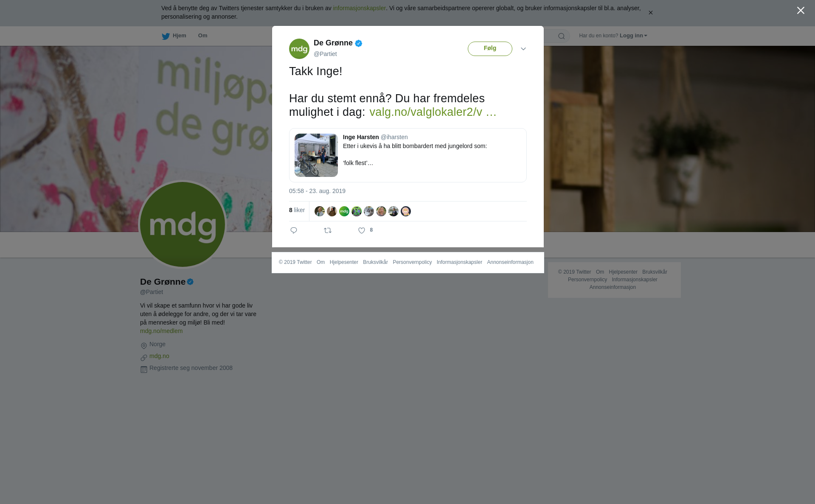815x504 pixels.
Task: Expand the tweet options chevron
Action: [523, 49]
